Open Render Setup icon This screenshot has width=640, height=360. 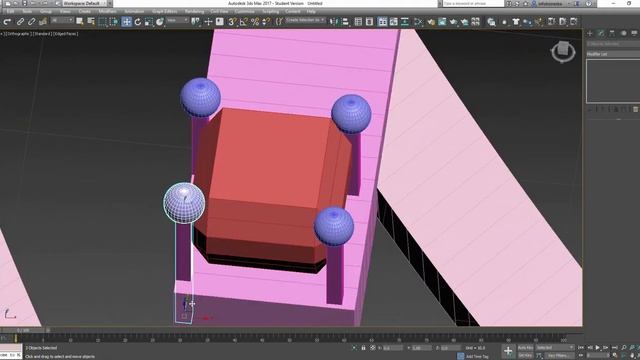(431, 22)
